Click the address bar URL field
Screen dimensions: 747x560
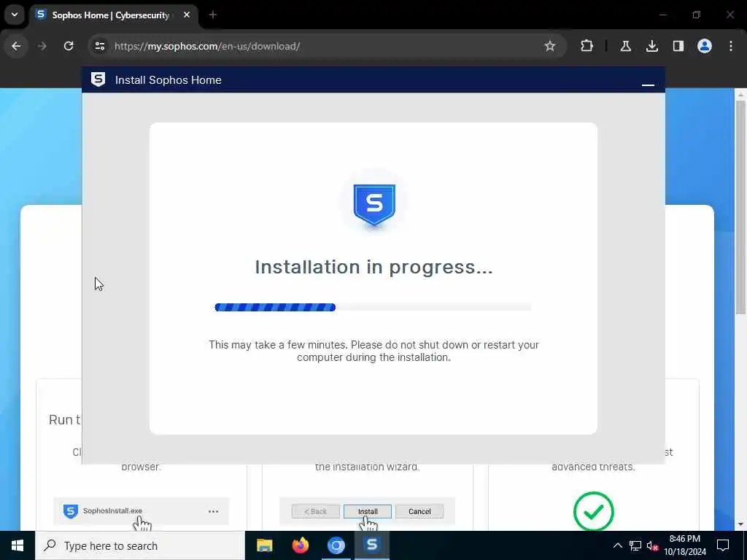point(326,46)
